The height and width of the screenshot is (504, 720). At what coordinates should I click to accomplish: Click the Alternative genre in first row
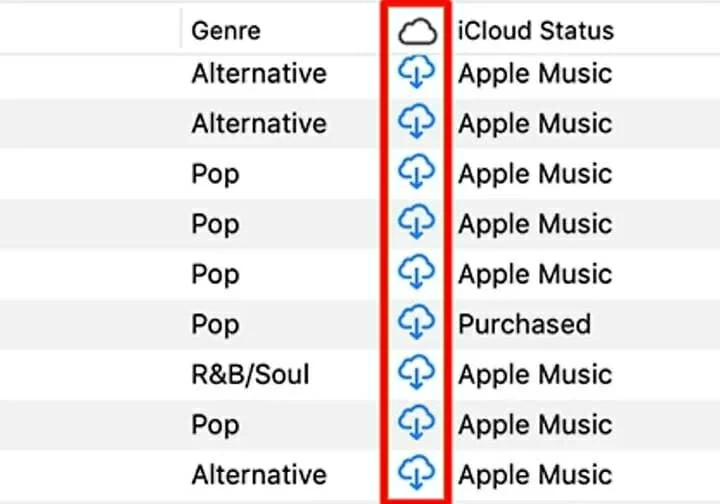tap(258, 74)
